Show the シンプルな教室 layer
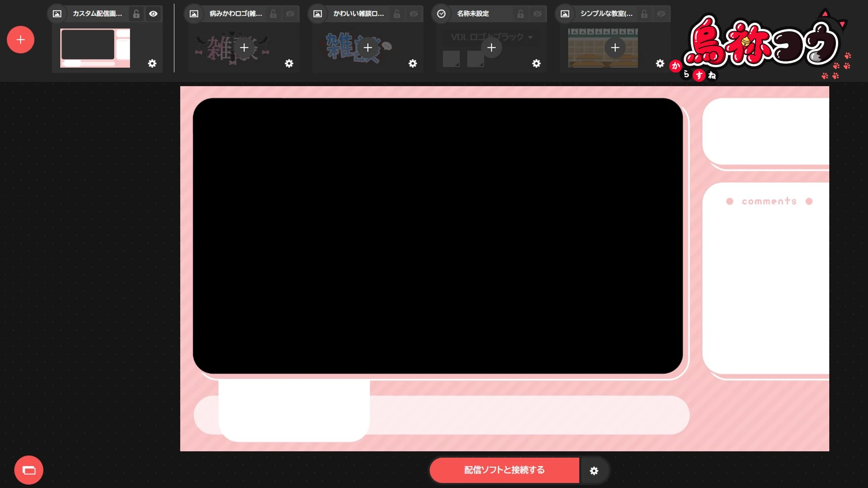Screen dimensions: 868x488 tap(661, 14)
